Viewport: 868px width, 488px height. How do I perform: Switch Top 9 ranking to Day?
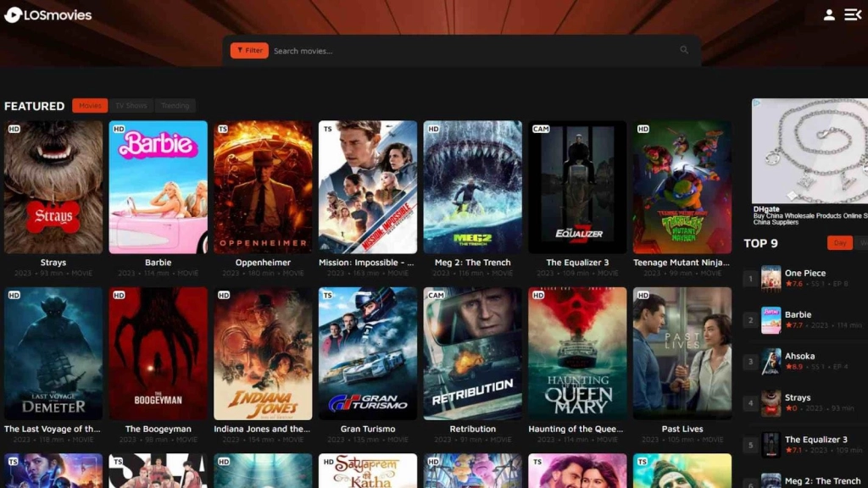(839, 243)
